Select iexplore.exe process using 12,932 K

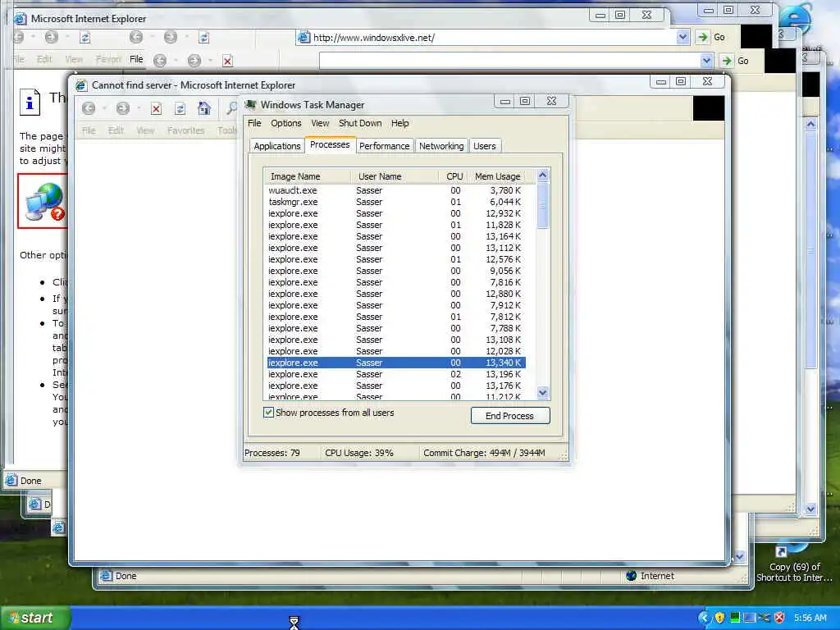(x=396, y=213)
